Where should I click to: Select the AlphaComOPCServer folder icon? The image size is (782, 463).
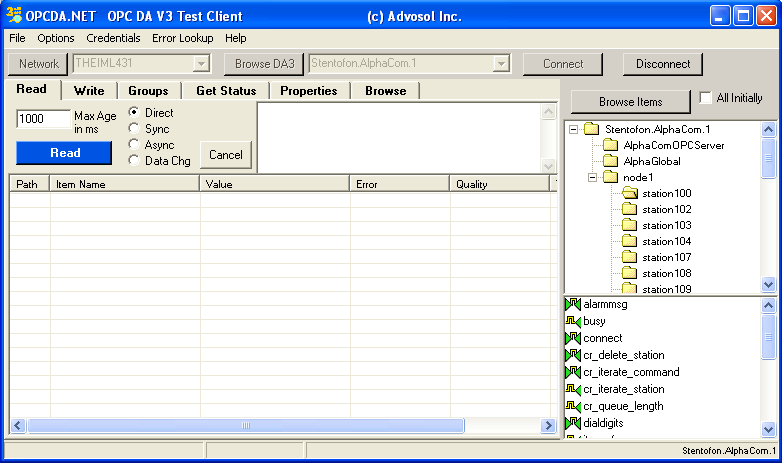point(610,145)
